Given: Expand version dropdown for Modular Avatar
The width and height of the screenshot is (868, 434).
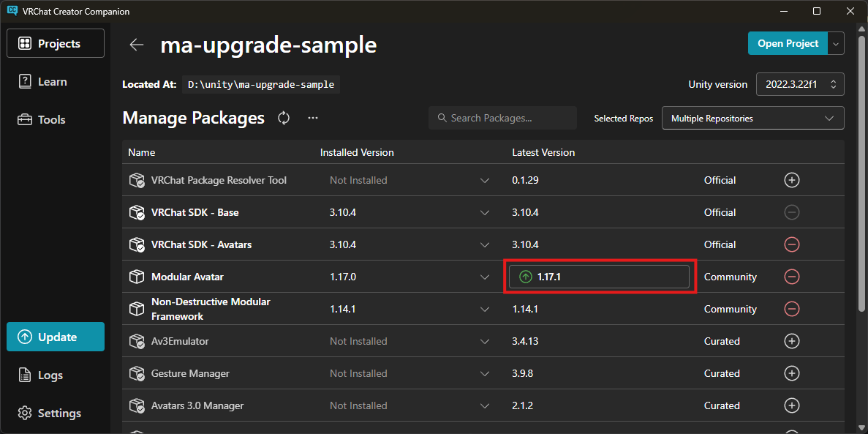Looking at the screenshot, I should click(485, 277).
